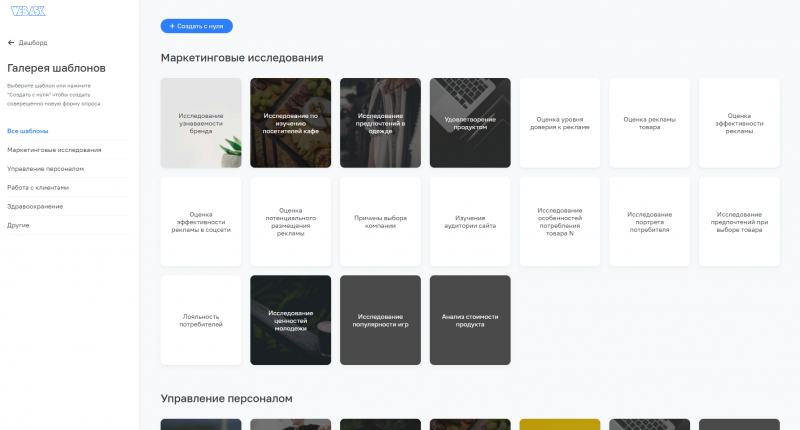
Task: Select the Оценка рекламы товара template
Action: coord(649,123)
